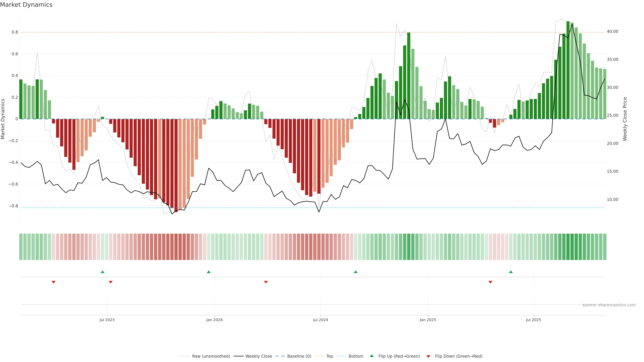Click the darkest green heat strip cell
The height and width of the screenshot is (362, 644).
coord(568,247)
